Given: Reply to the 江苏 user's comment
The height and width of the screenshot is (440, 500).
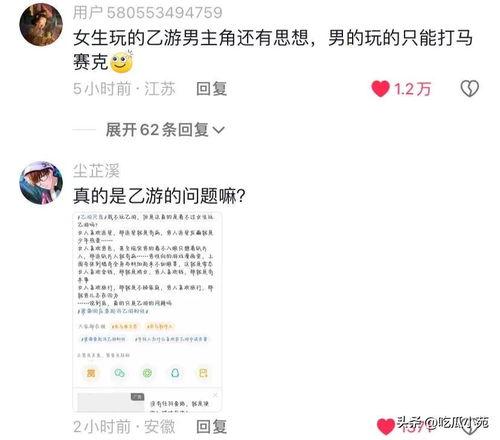Looking at the screenshot, I should tap(211, 89).
